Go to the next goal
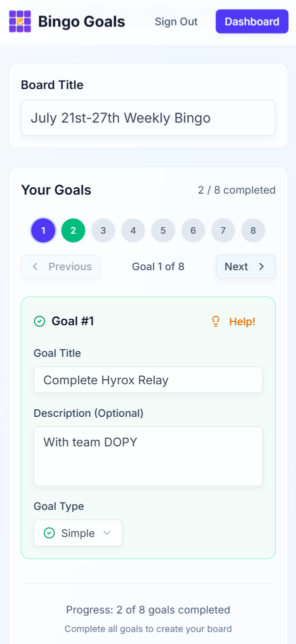Viewport: 296px width, 644px height. click(246, 267)
